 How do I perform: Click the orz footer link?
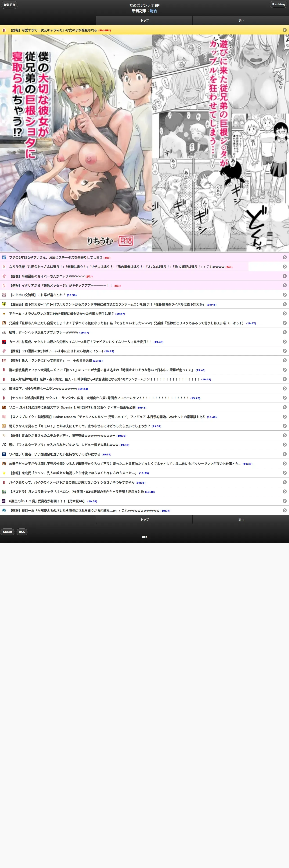click(144, 537)
